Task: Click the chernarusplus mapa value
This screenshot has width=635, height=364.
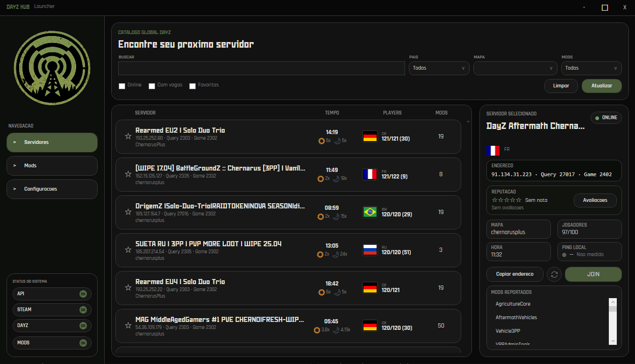Action: (x=508, y=232)
